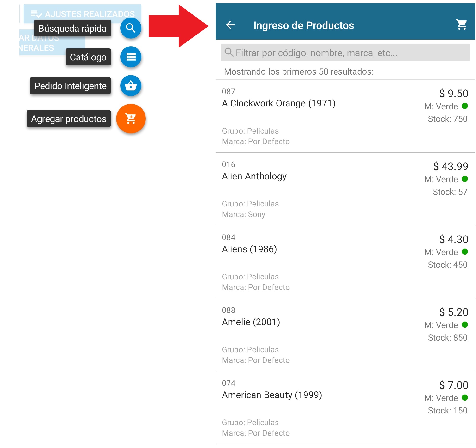Select American Beauty (1999) from list
The height and width of the screenshot is (448, 476).
(272, 395)
